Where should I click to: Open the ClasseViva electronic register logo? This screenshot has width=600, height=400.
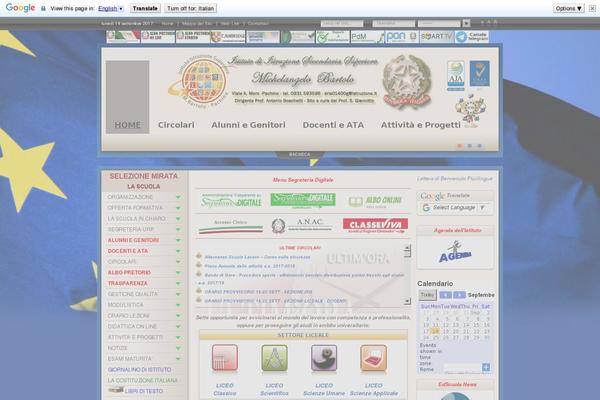pos(375,225)
